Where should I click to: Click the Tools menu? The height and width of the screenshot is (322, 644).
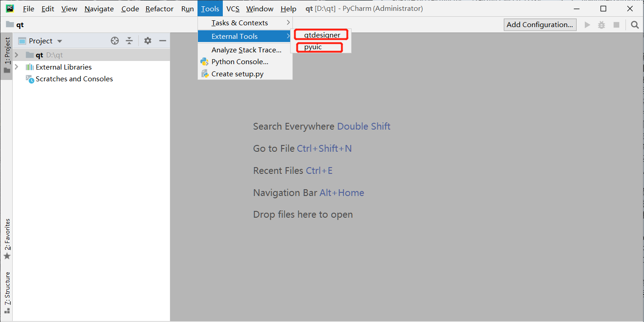click(x=210, y=9)
